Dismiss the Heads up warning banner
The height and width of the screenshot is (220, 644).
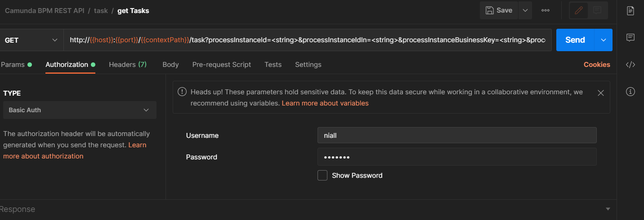pyautogui.click(x=600, y=93)
